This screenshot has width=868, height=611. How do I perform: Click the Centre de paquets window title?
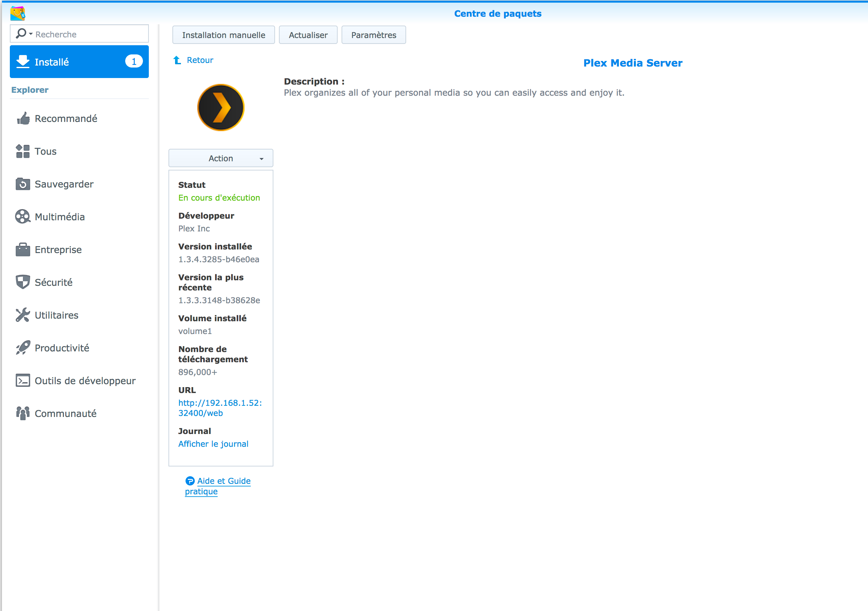click(x=498, y=14)
